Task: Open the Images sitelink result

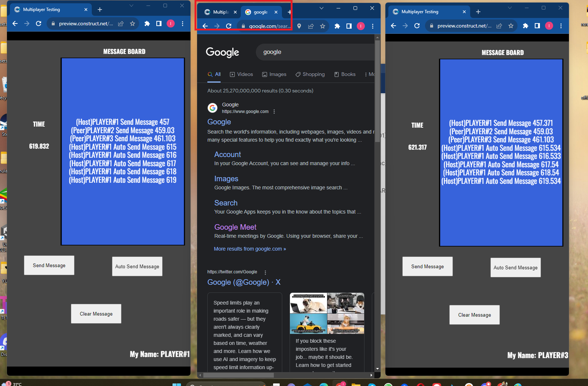Action: pyautogui.click(x=226, y=179)
